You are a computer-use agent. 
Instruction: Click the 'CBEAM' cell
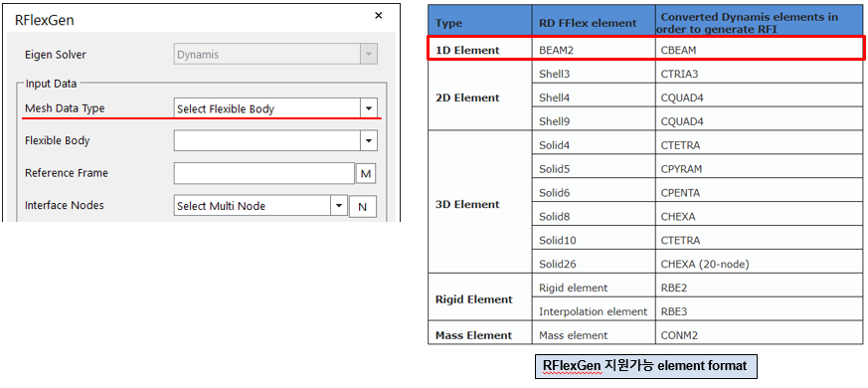(758, 50)
